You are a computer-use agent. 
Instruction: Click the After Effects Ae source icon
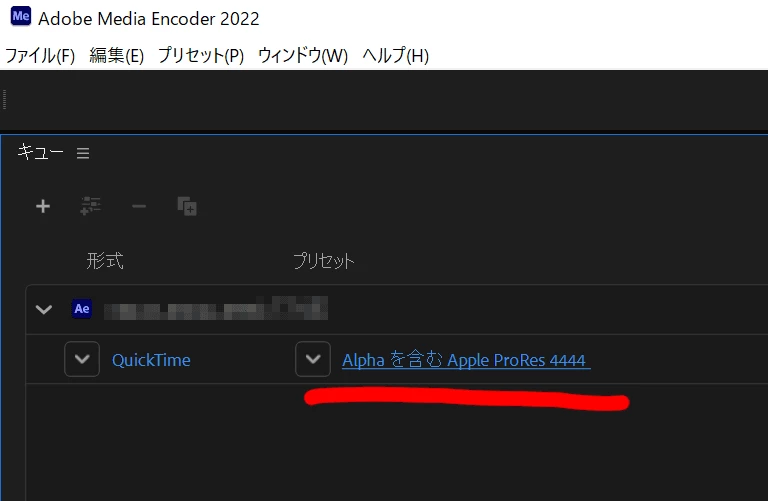[x=82, y=309]
